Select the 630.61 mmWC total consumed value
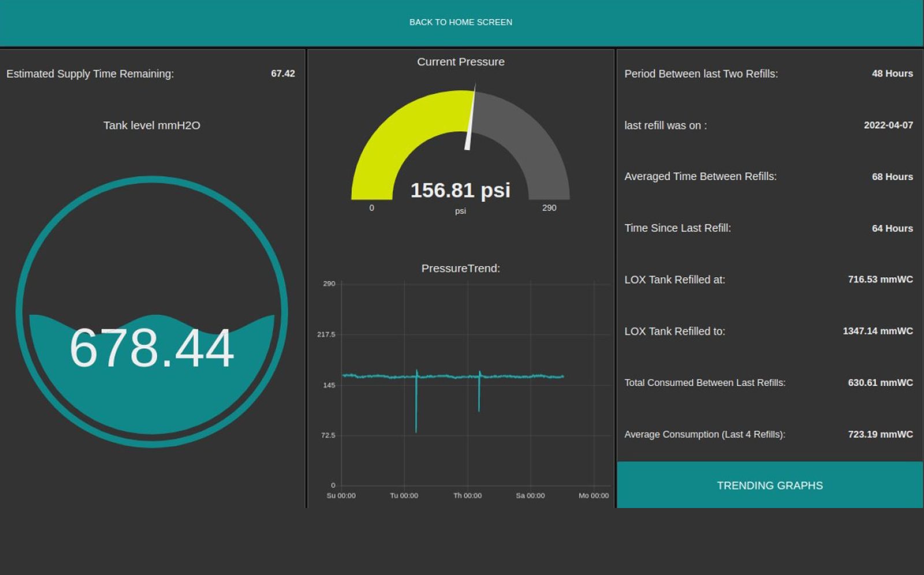 [x=880, y=383]
